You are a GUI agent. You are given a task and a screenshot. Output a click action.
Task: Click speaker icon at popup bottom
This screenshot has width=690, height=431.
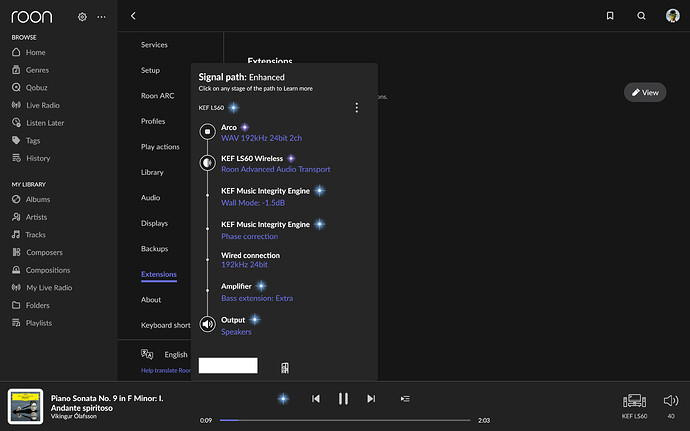click(x=285, y=368)
